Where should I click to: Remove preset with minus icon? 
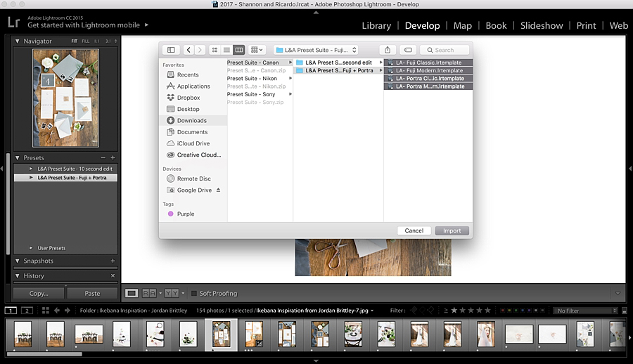click(103, 158)
